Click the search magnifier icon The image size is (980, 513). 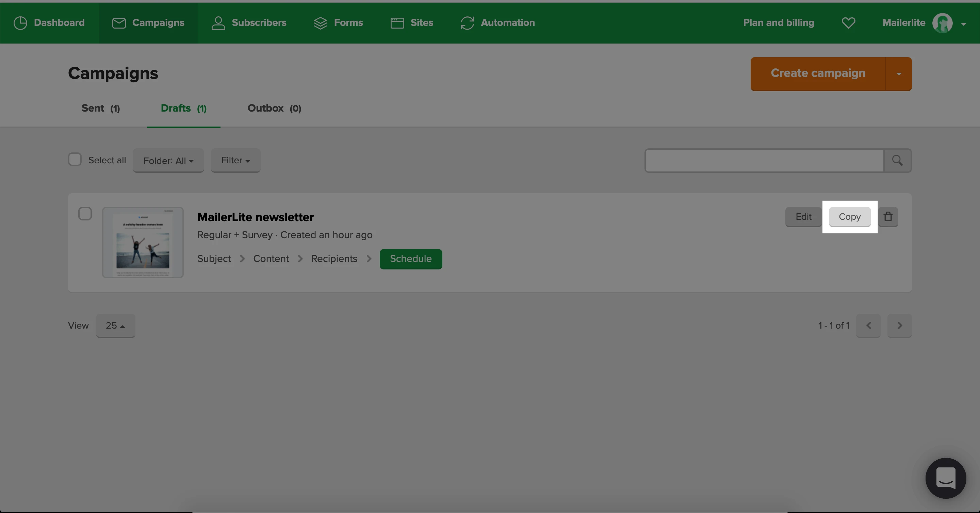[x=897, y=161]
